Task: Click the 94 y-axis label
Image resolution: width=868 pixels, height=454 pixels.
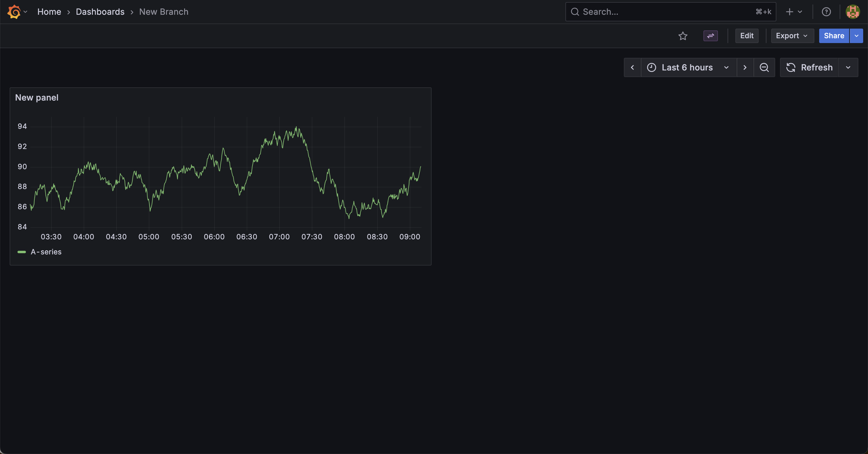Action: 22,126
